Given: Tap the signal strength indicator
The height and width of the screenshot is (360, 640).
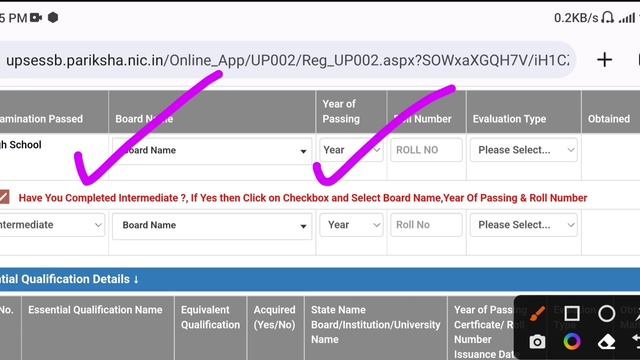Looking at the screenshot, I should [627, 18].
